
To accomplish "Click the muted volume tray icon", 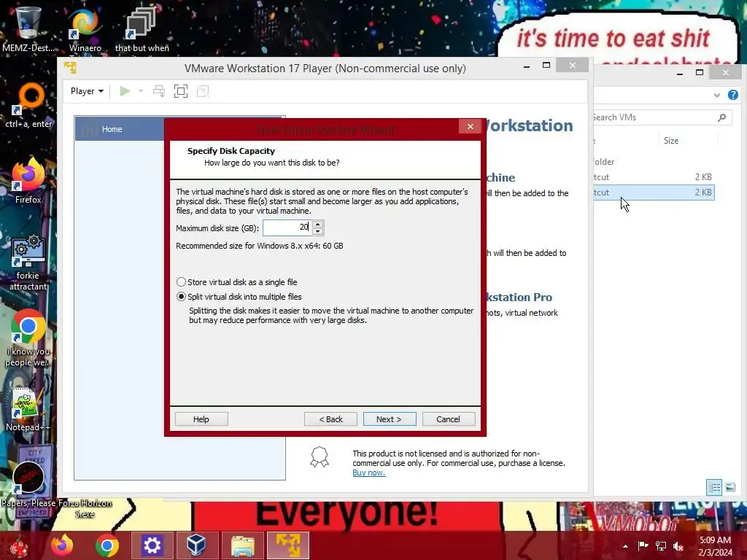I will coord(678,545).
